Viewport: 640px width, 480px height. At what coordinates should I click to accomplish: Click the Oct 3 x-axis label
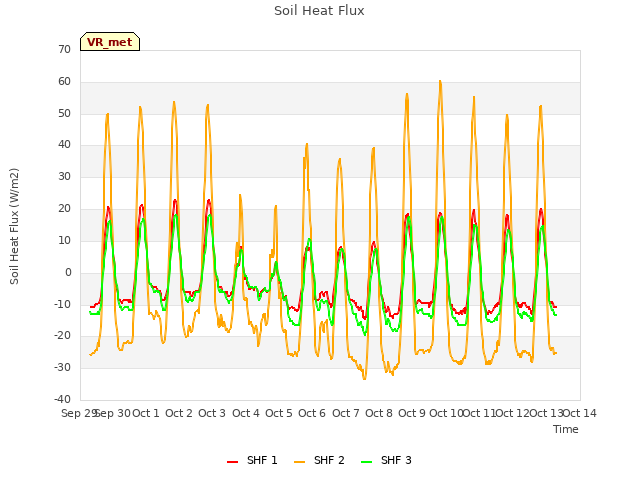click(x=212, y=413)
